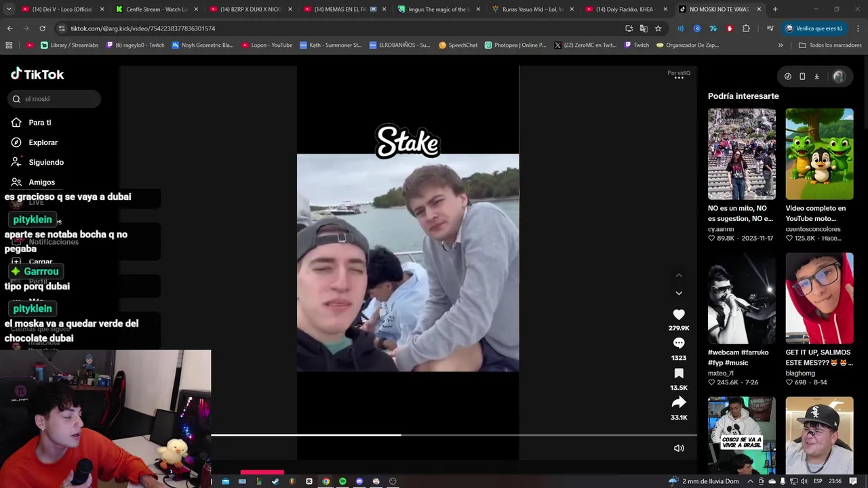Viewport: 868px width, 488px height.
Task: Click the TikTok coins icon in the top pill
Action: tap(788, 77)
